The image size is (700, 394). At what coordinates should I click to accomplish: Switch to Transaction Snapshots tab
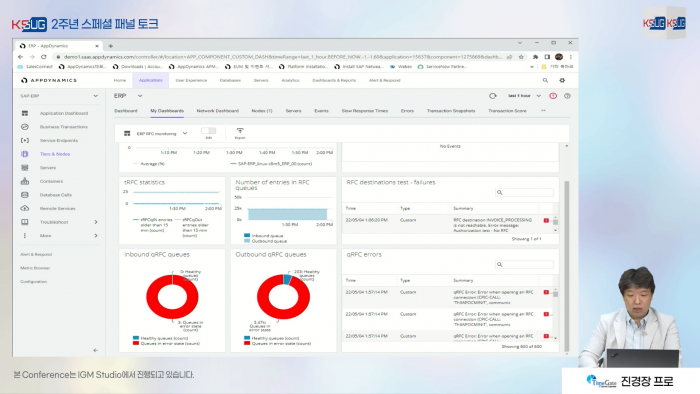[x=451, y=111]
